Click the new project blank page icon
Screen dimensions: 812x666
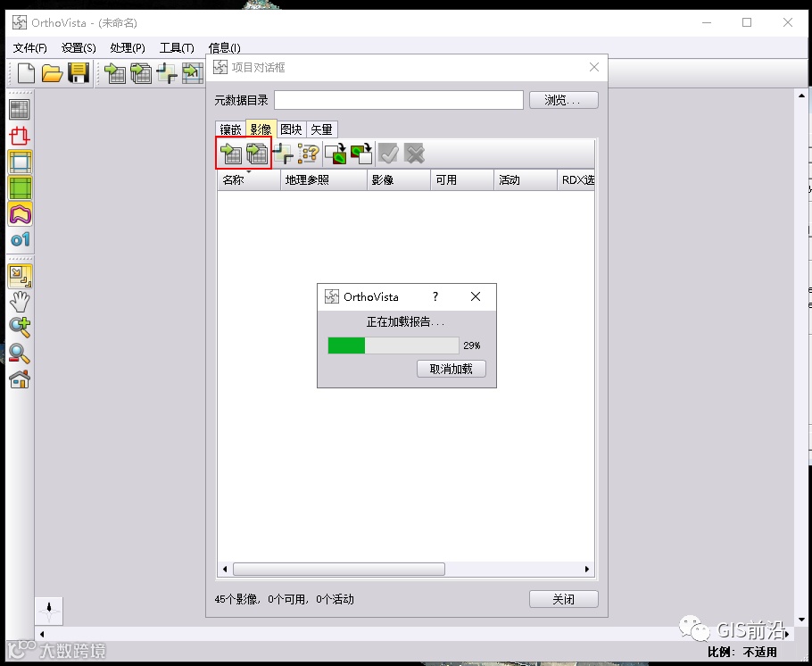click(x=26, y=73)
